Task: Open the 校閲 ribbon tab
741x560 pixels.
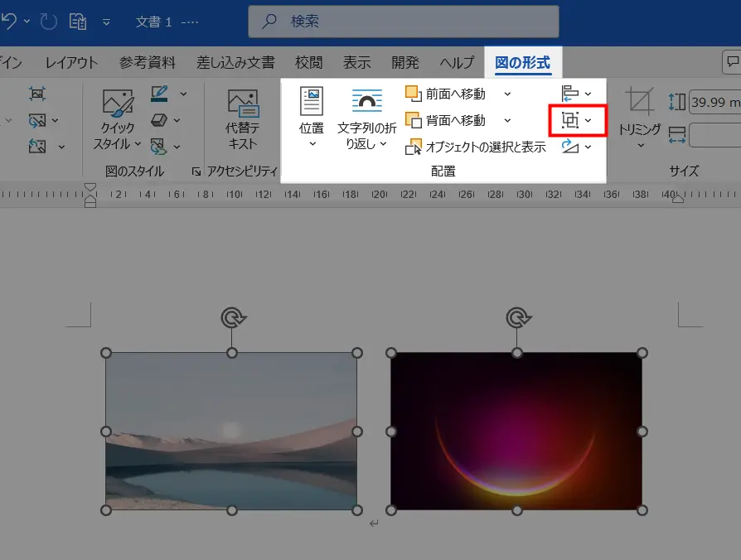Action: (x=308, y=62)
